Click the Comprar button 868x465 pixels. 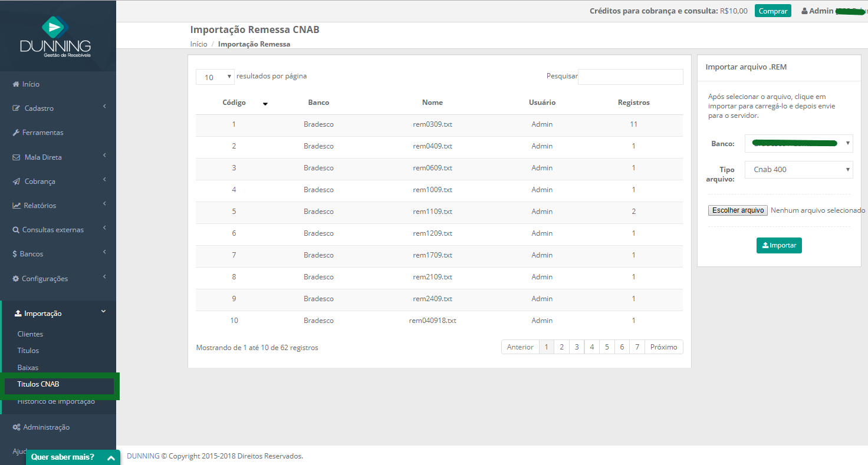coord(772,11)
